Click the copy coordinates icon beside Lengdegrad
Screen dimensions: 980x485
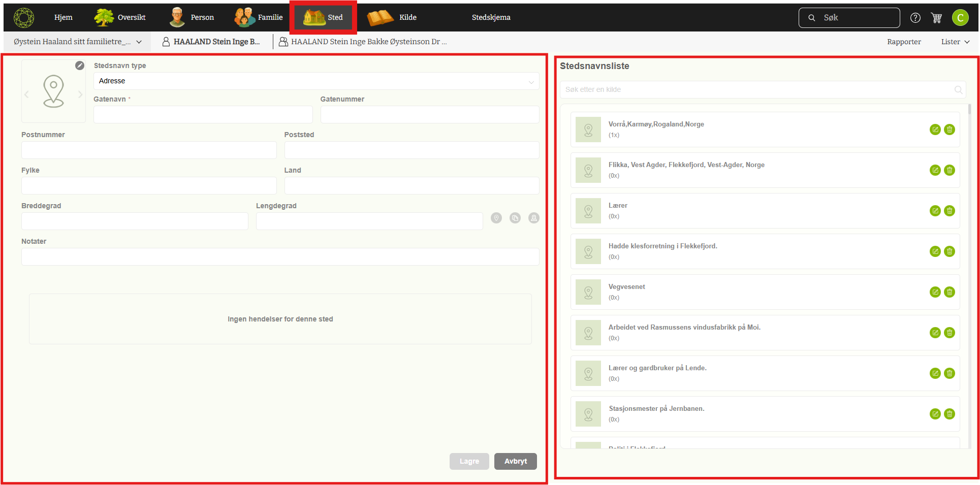point(515,218)
